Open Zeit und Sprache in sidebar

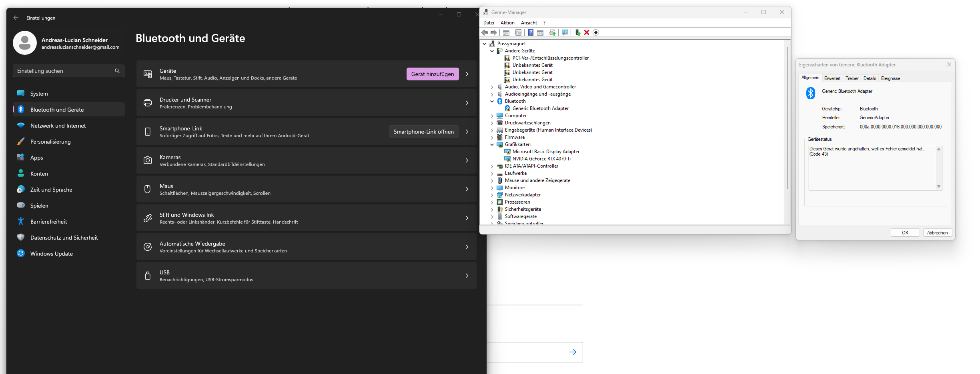click(x=69, y=190)
